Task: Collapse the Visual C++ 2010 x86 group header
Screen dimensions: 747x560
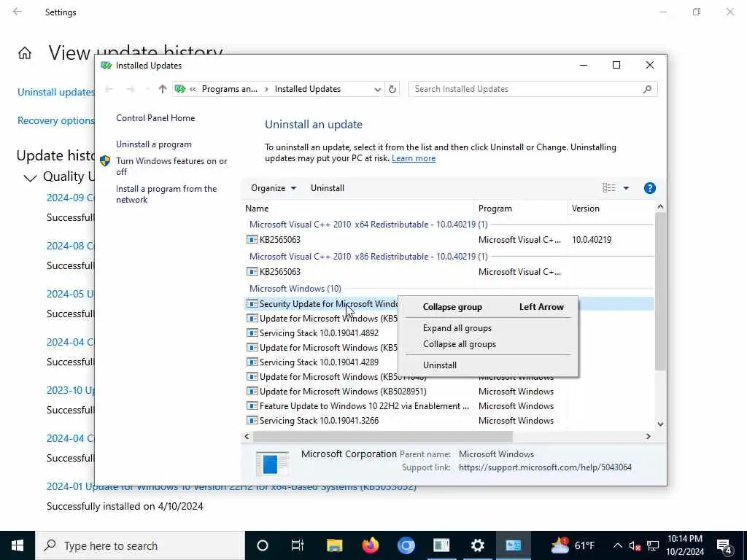Action: pos(368,257)
